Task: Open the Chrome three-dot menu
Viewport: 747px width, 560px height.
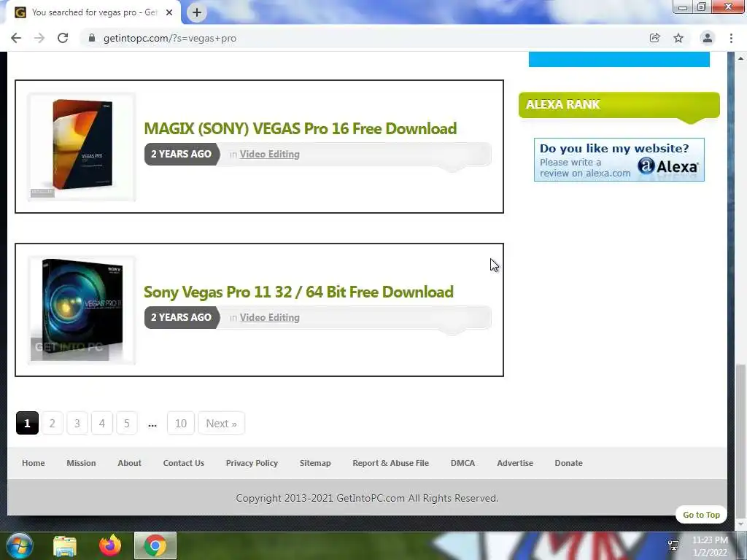Action: point(731,38)
